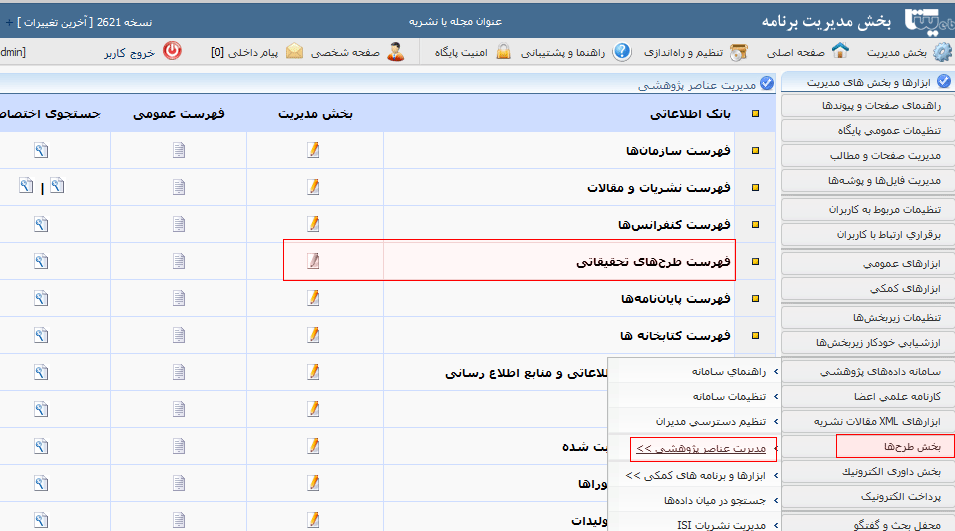Open صفحه اصلی via the home icon

coord(840,51)
